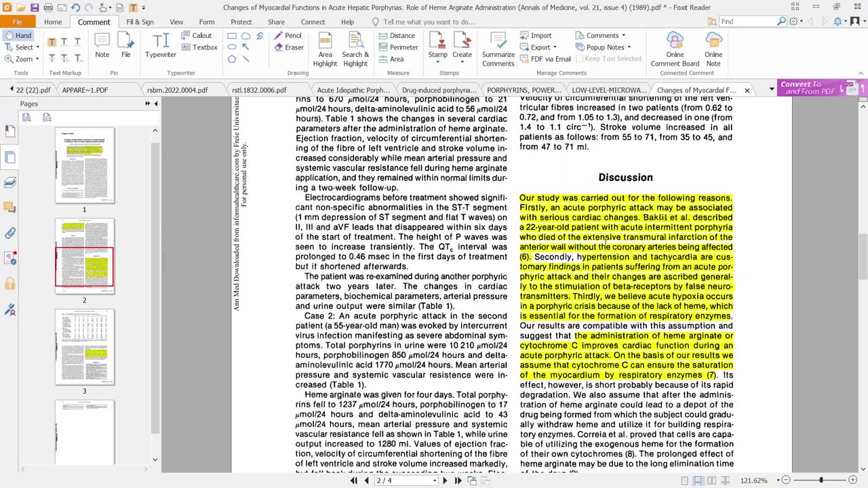Screen dimensions: 868x488
Task: Select the Area Highlight tool
Action: tap(325, 49)
